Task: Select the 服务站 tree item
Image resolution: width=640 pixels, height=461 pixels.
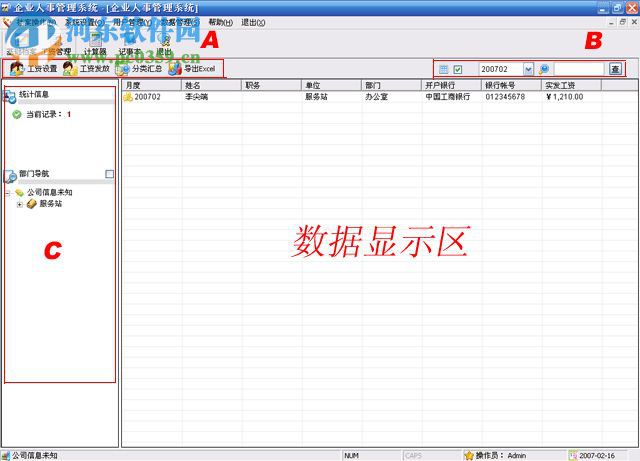Action: click(51, 203)
